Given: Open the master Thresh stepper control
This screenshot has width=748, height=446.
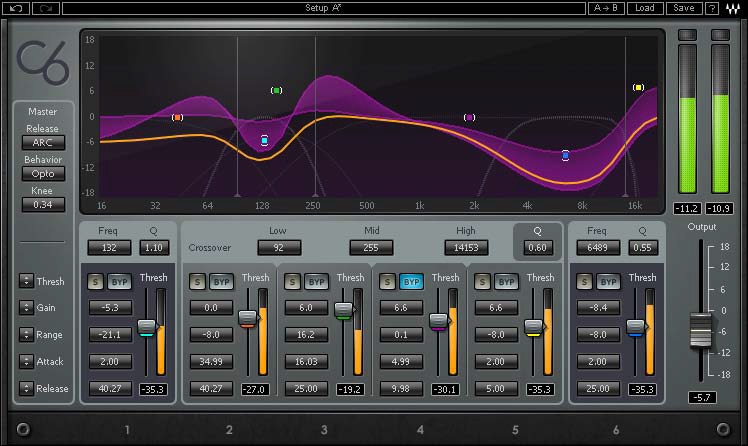Looking at the screenshot, I should (x=26, y=281).
